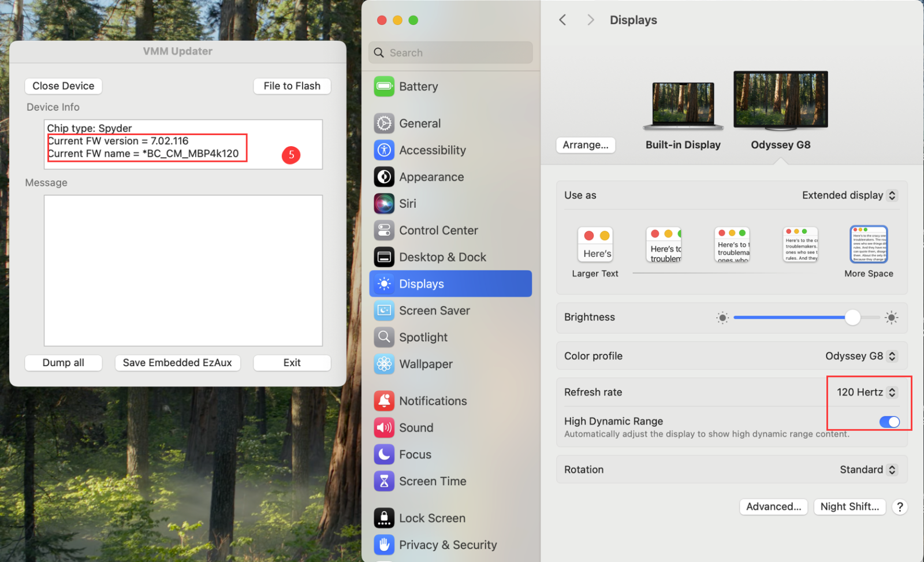Click the Wallpaper flower icon
Image resolution: width=924 pixels, height=562 pixels.
click(x=384, y=364)
